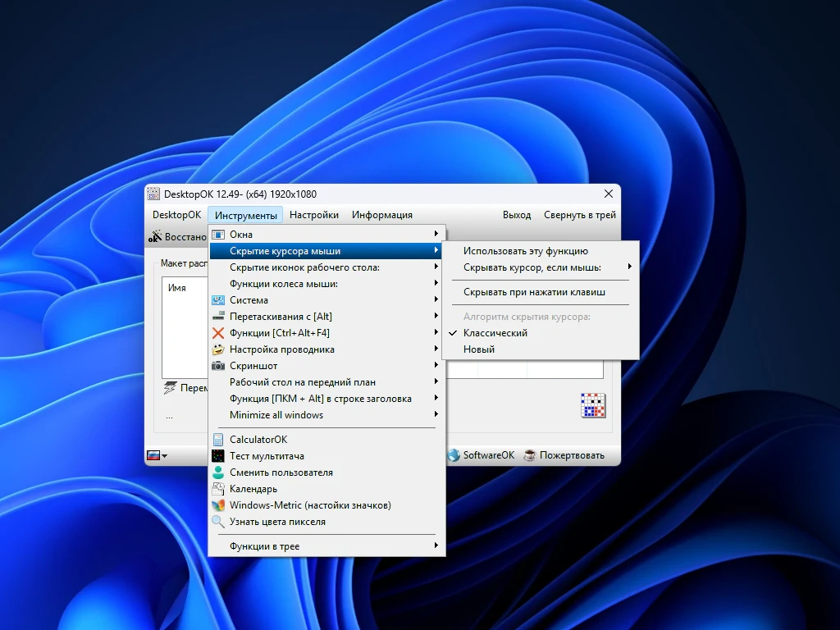Click the Windows-Metric colorful icon
This screenshot has height=630, width=840.
(218, 505)
